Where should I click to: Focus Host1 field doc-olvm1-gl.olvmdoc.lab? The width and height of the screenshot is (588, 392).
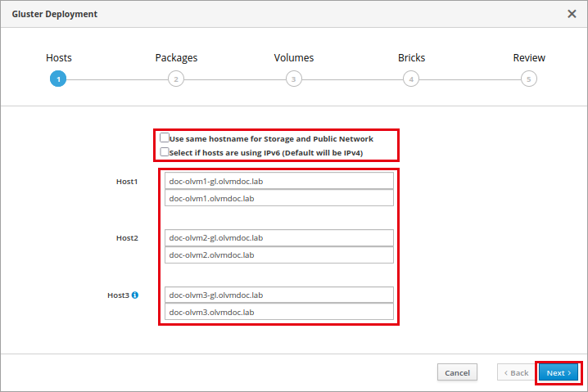[279, 181]
